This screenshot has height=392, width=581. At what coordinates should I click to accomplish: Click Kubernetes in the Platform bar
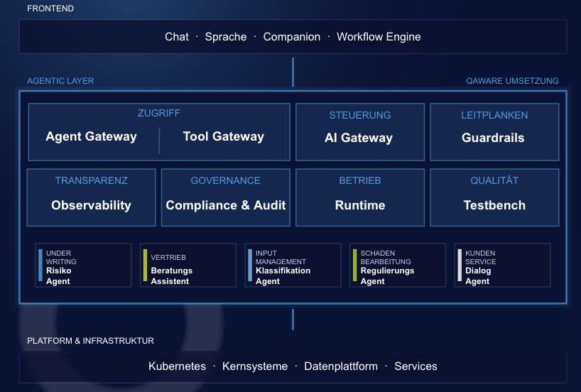[177, 366]
